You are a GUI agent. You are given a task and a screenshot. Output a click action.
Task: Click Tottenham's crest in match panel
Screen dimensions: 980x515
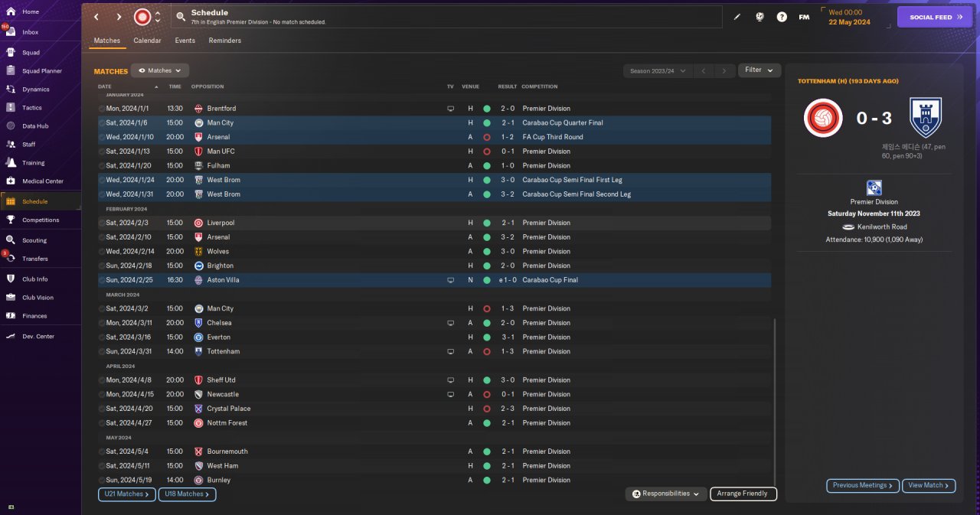click(926, 118)
